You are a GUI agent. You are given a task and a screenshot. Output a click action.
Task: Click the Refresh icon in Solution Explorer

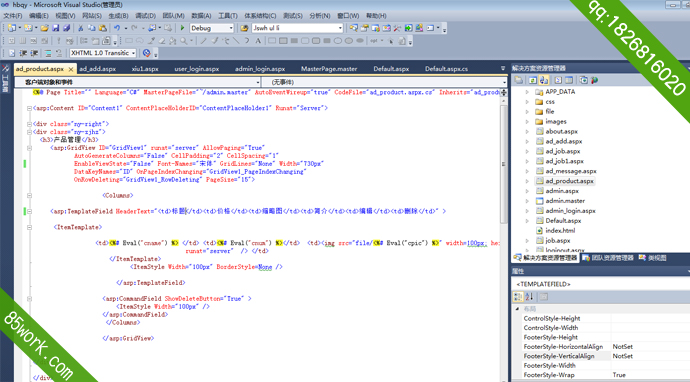point(532,80)
